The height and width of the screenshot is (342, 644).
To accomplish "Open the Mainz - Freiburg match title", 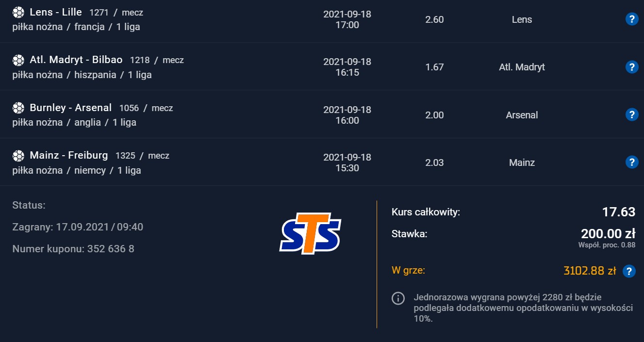I will click(x=69, y=156).
